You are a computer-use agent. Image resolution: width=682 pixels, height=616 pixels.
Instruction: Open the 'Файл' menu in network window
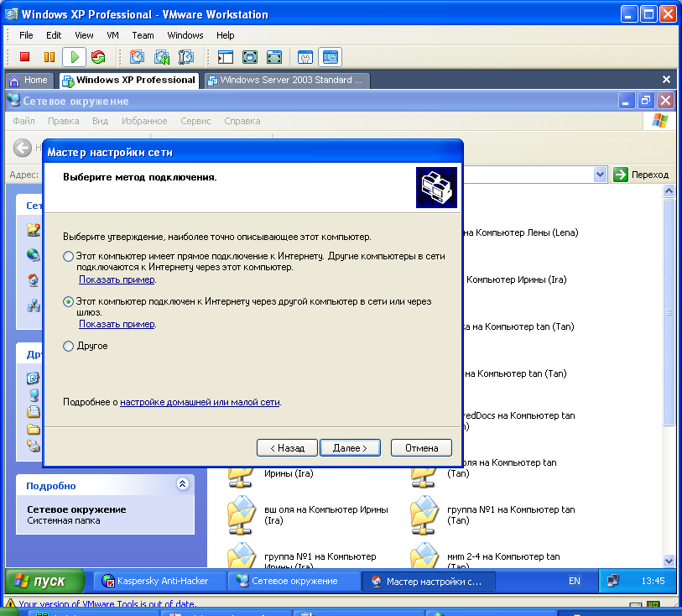tap(23, 121)
